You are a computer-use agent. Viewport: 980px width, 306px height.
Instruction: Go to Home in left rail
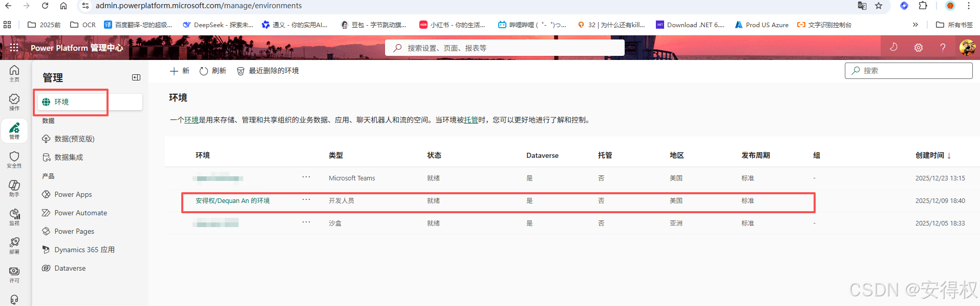tap(14, 73)
